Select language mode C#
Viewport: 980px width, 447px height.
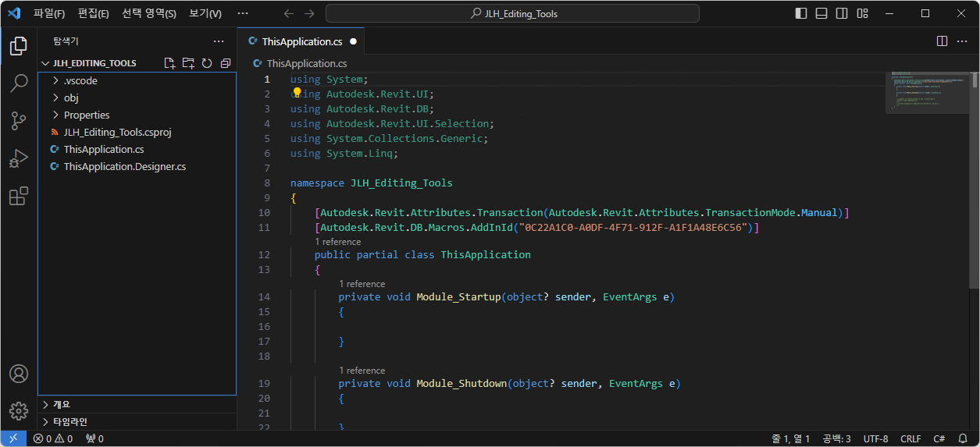coord(939,438)
